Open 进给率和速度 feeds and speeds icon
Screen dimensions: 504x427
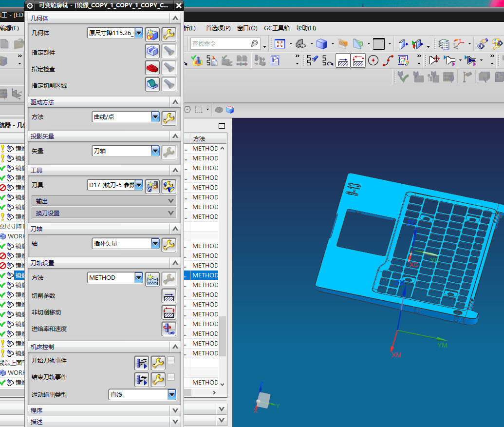point(168,329)
